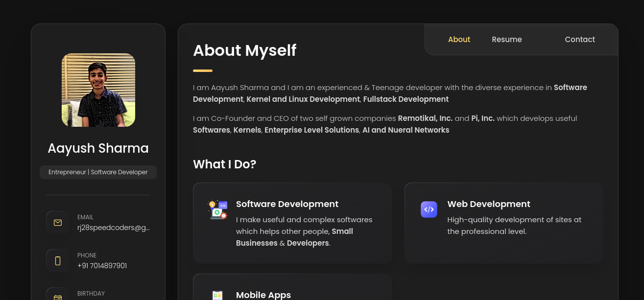Image resolution: width=644 pixels, height=300 pixels.
Task: Open the Contact tab
Action: [580, 39]
